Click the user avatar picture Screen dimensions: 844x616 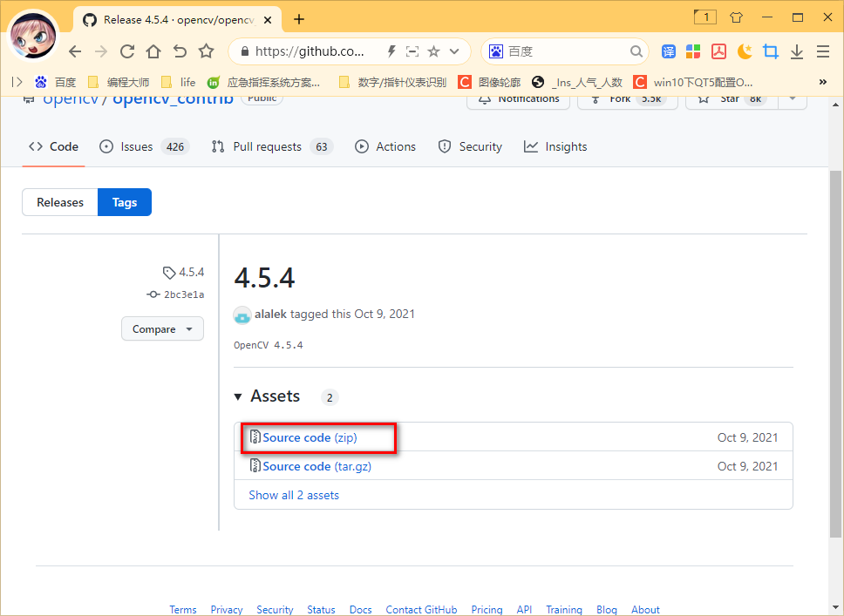pos(33,36)
